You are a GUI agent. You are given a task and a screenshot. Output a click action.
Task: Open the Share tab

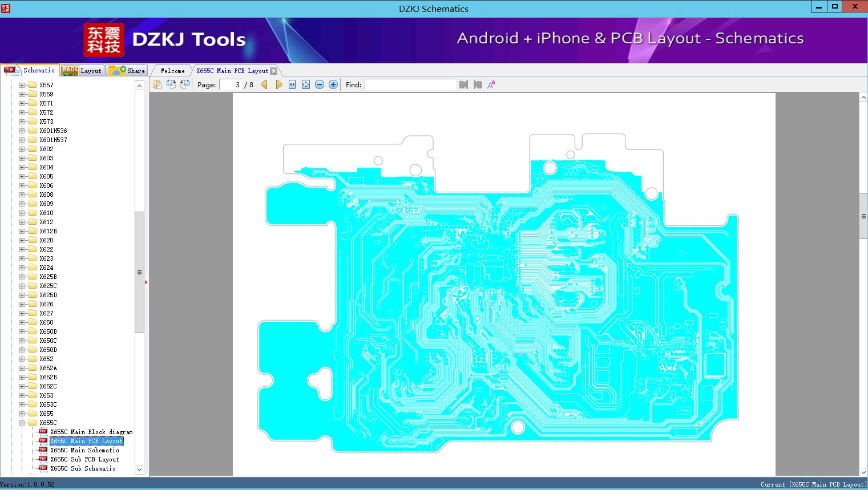[x=127, y=71]
